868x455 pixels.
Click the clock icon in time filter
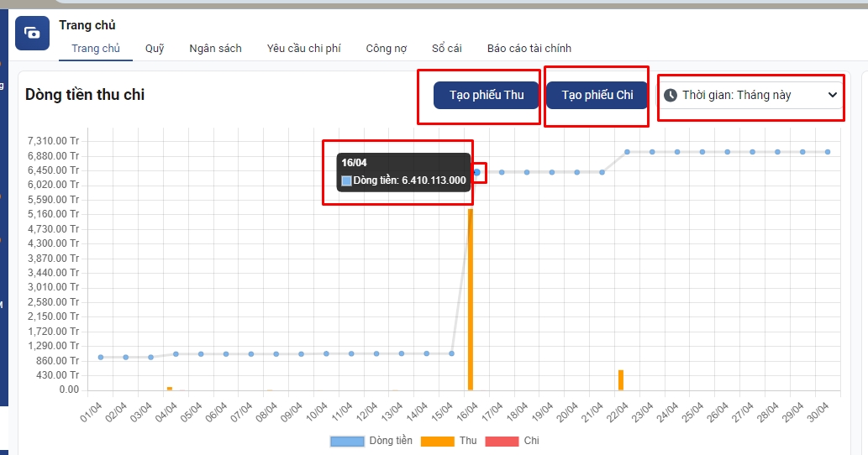(671, 95)
